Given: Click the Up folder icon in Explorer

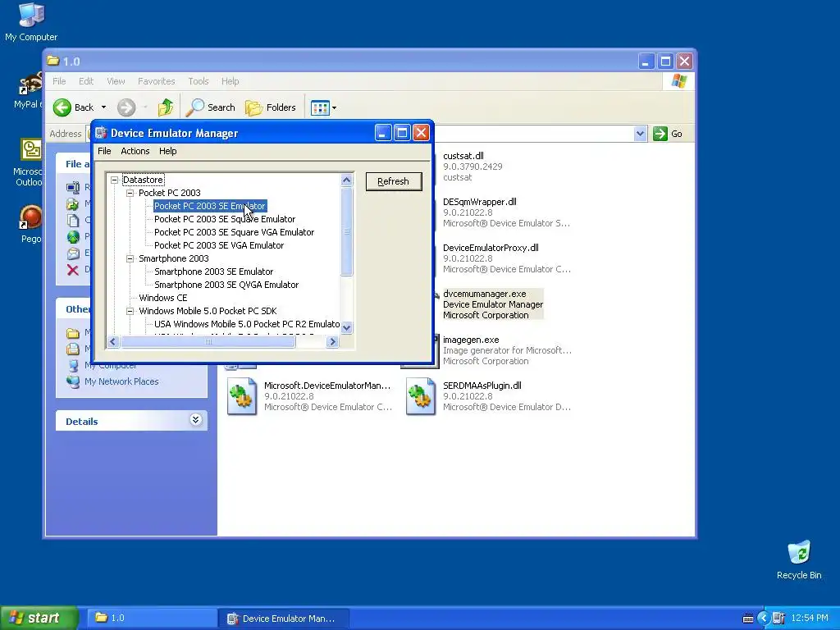Looking at the screenshot, I should point(166,107).
